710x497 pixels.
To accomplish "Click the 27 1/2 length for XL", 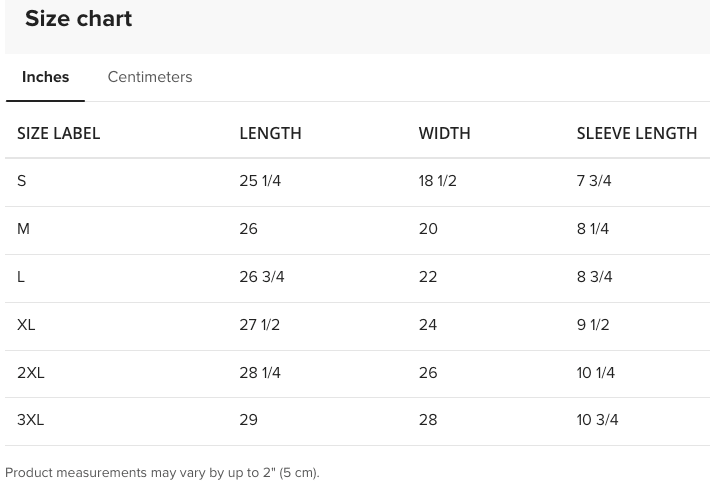I will tap(260, 325).
